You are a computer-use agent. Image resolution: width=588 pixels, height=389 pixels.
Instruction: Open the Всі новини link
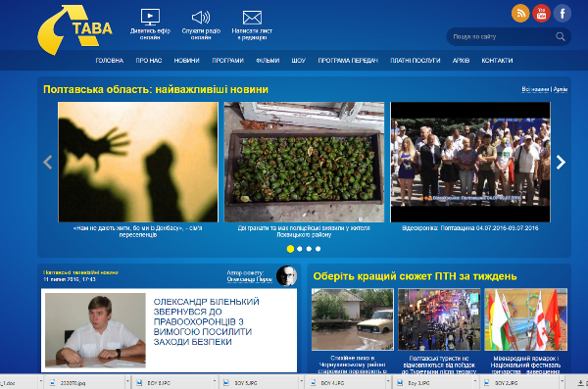coord(535,89)
